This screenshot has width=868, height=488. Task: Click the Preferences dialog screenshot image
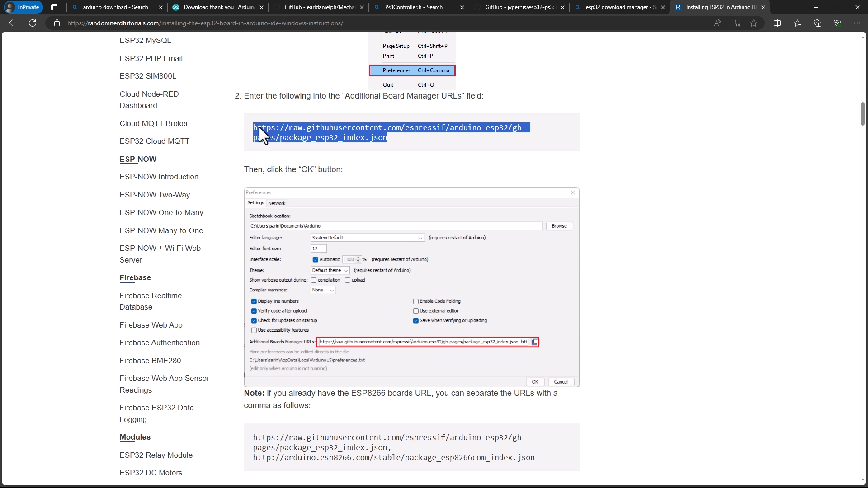coord(411,287)
